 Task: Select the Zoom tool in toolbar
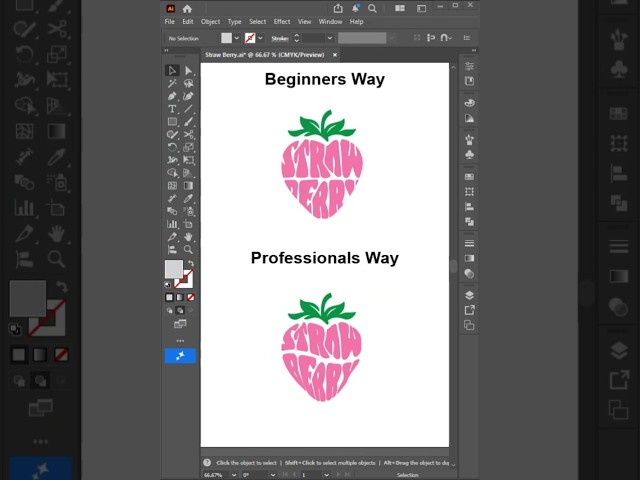(188, 249)
